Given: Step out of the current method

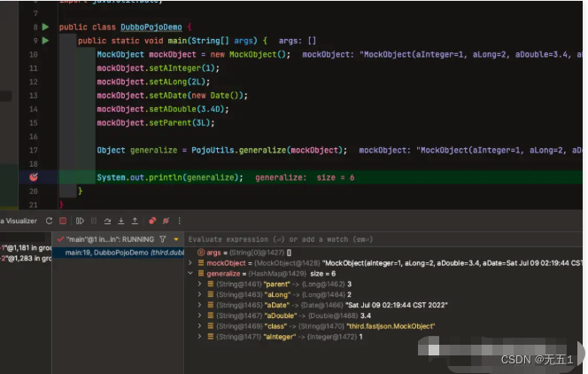Looking at the screenshot, I should [135, 221].
